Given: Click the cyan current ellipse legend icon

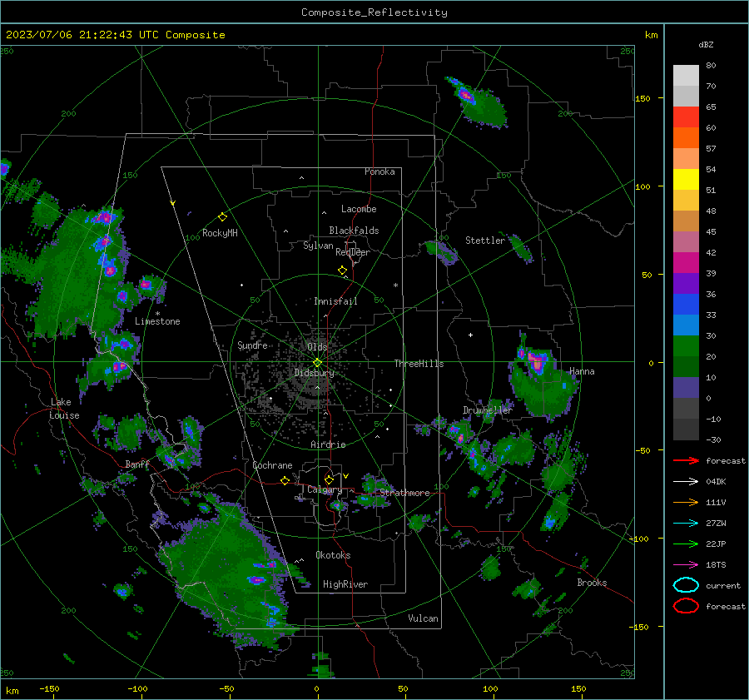Looking at the screenshot, I should [x=686, y=585].
